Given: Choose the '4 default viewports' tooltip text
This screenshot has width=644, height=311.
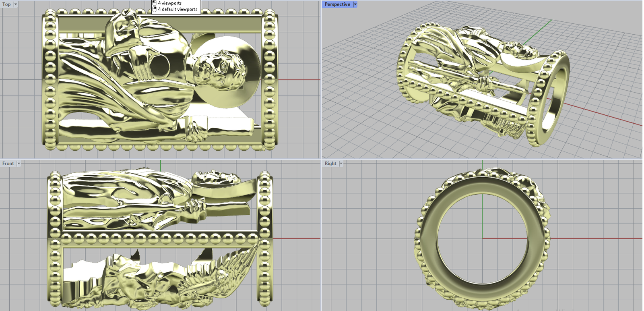Looking at the screenshot, I should pos(178,9).
